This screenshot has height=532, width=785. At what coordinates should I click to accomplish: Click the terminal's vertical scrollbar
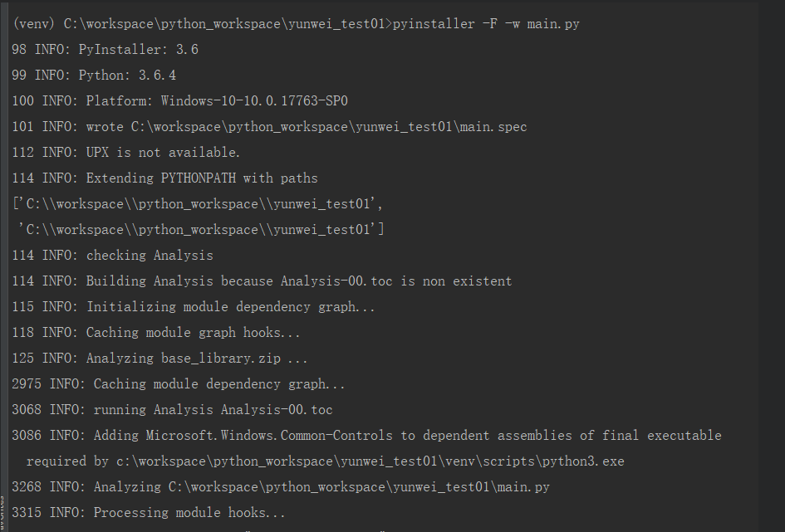[779, 266]
